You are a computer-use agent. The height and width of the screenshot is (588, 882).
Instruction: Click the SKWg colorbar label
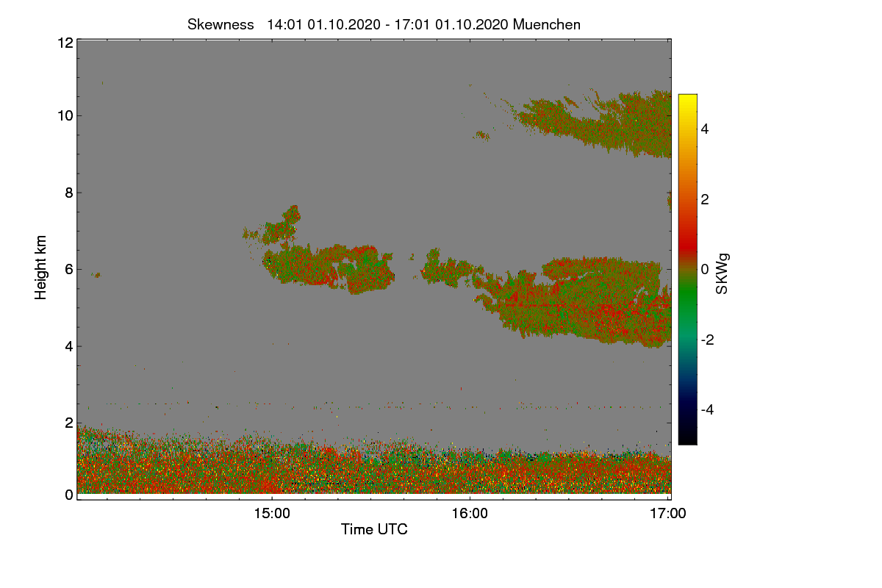pyautogui.click(x=722, y=273)
